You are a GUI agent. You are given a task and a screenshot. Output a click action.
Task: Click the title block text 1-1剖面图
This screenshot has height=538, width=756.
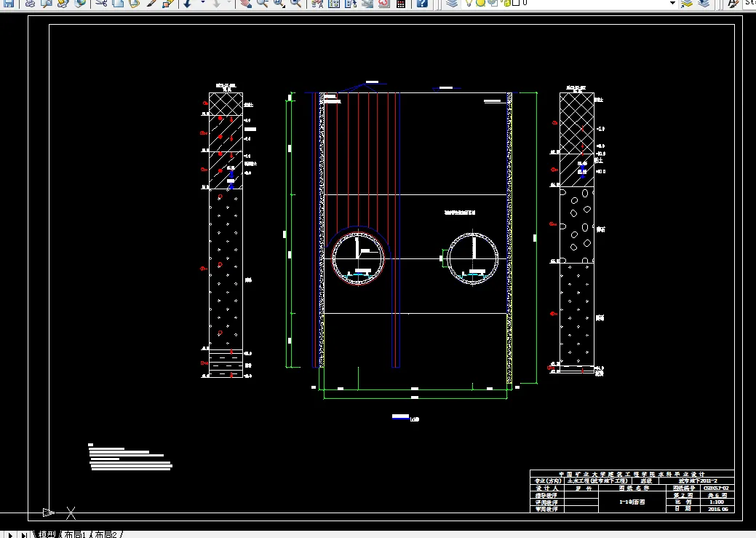pyautogui.click(x=632, y=502)
